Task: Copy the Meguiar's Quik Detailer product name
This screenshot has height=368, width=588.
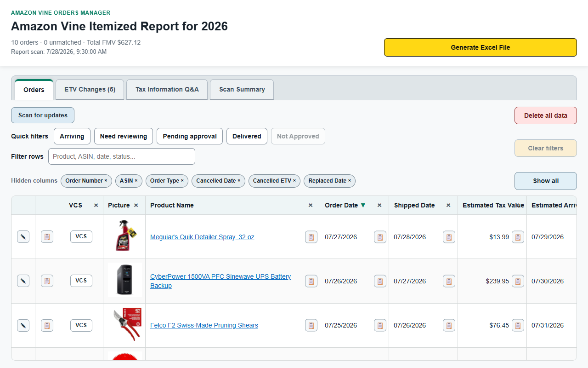Action: pos(311,237)
